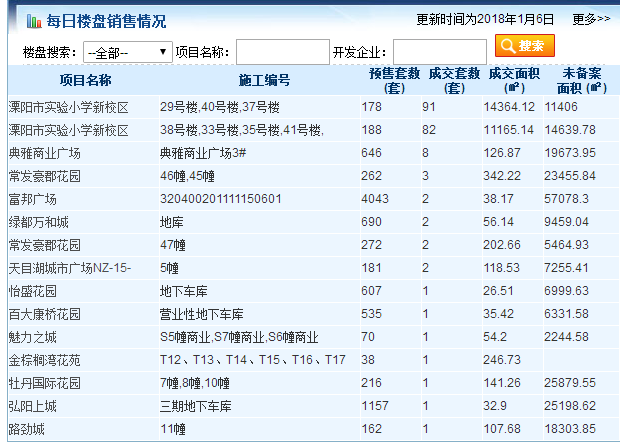This screenshot has width=620, height=443.
Task: Select the 弘阳上城 project name
Action: (33, 406)
